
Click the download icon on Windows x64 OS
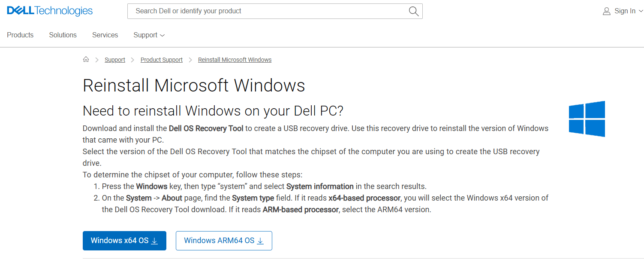pos(154,241)
